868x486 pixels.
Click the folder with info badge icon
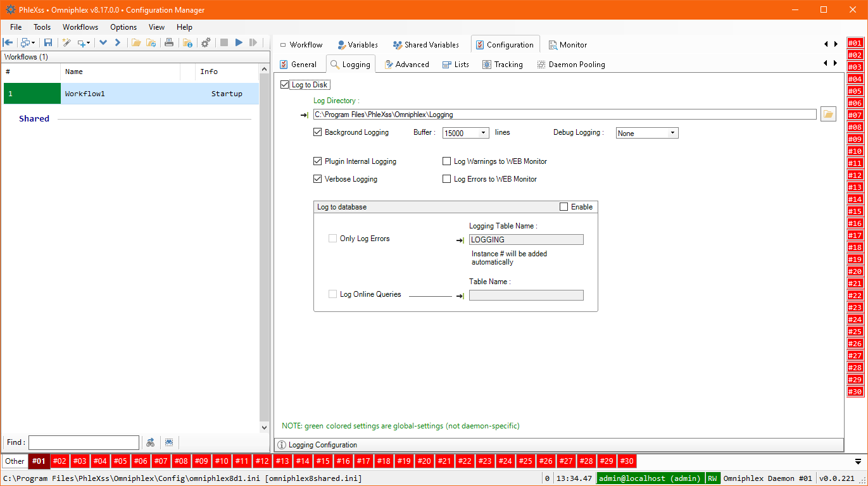(x=187, y=42)
